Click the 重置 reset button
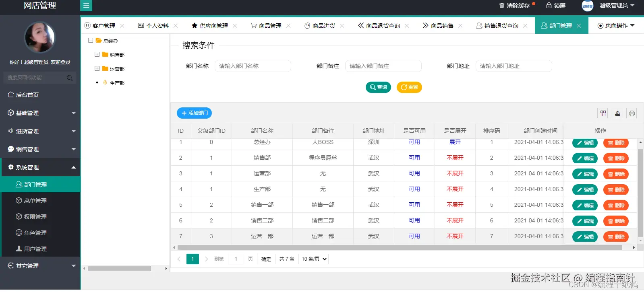 (x=409, y=87)
